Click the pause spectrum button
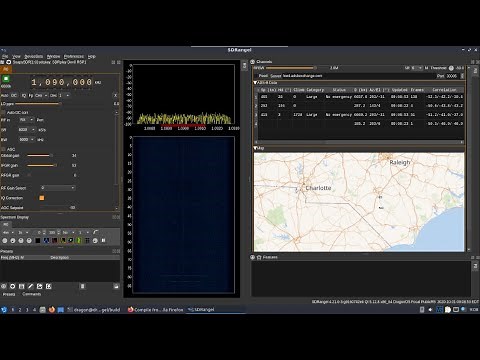Viewport: 480px width, 360px height. point(103,240)
